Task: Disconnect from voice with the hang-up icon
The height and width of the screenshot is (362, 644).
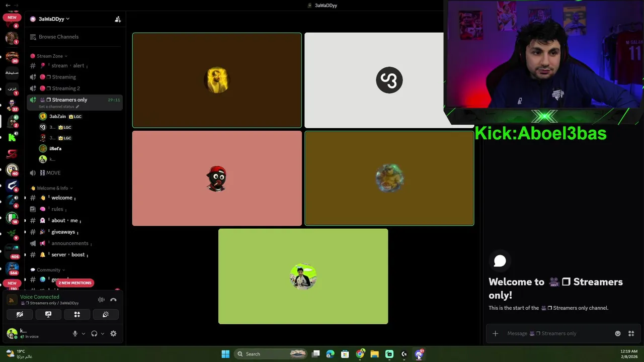Action: (x=113, y=300)
